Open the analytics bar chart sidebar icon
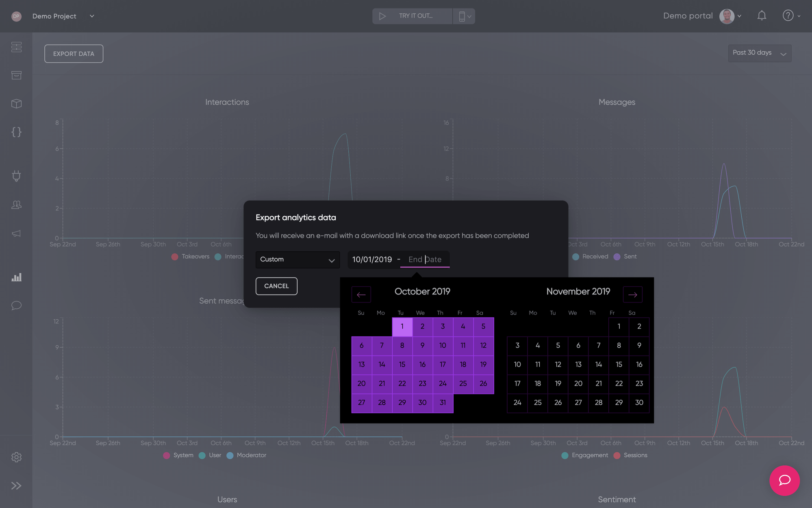 [16, 277]
